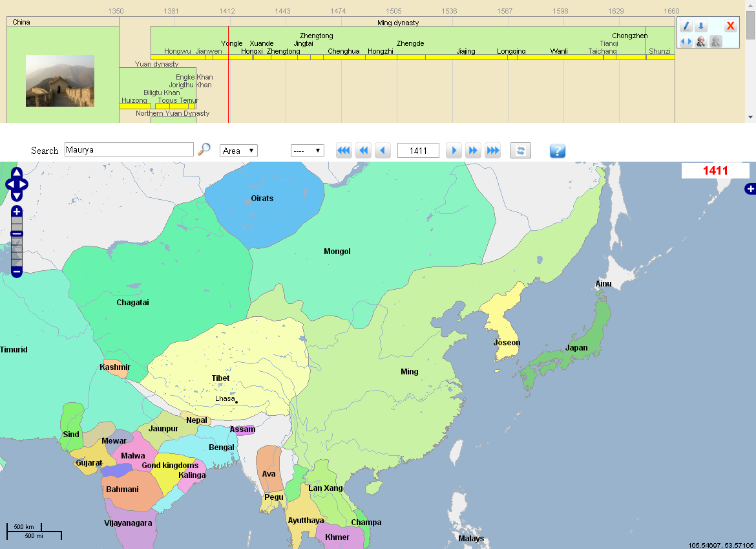The image size is (756, 549).
Task: Open help via the blue question mark icon
Action: point(557,151)
